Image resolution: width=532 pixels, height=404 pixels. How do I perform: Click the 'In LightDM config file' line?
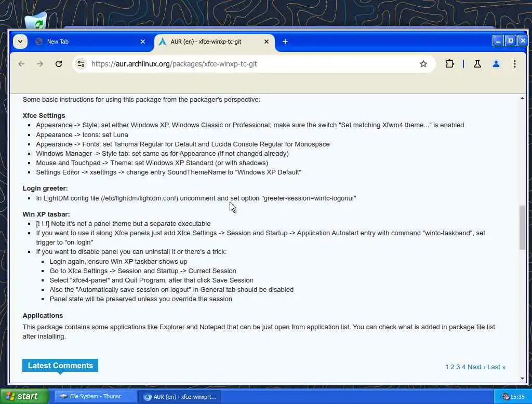click(196, 198)
